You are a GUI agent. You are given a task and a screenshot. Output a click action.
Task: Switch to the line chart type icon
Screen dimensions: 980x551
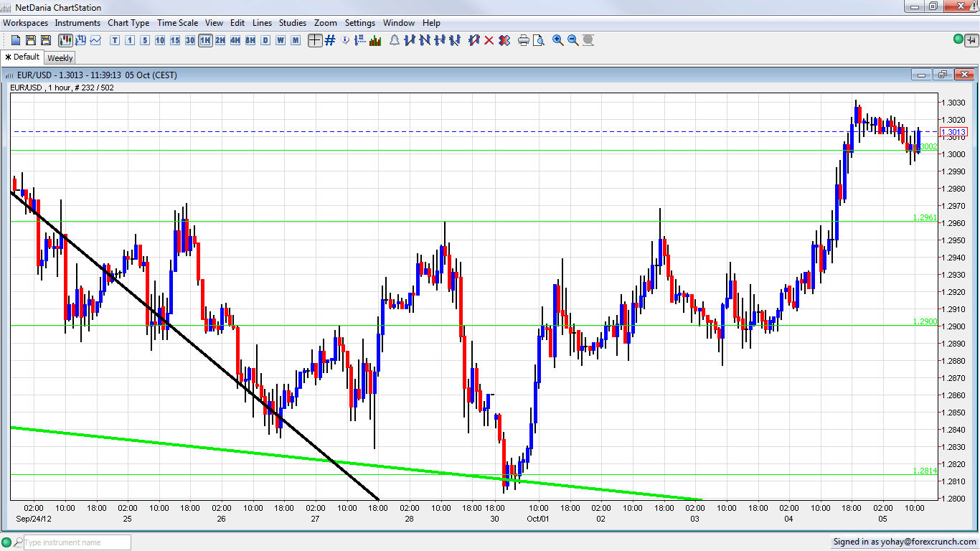click(95, 40)
